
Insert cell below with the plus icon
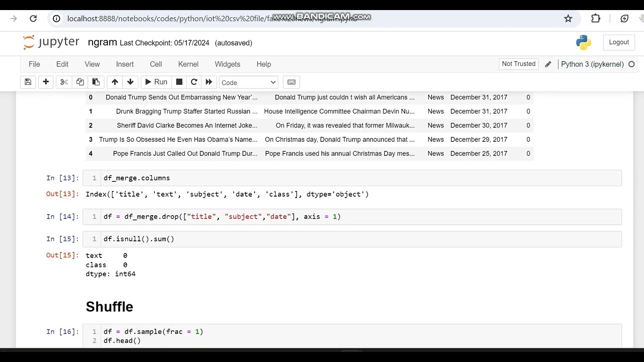pos(46,82)
